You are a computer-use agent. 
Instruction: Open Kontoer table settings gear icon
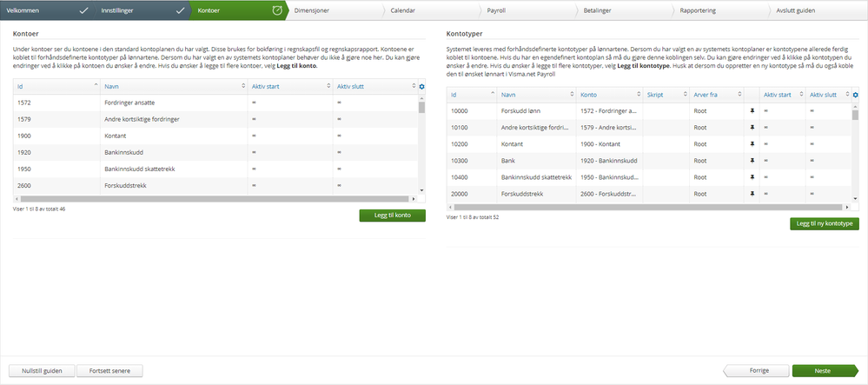[x=421, y=86]
